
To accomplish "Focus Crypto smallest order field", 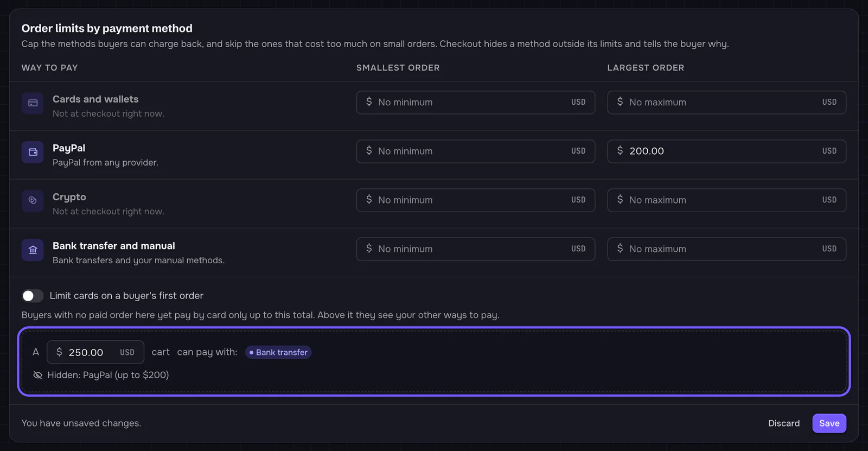I will tap(475, 200).
